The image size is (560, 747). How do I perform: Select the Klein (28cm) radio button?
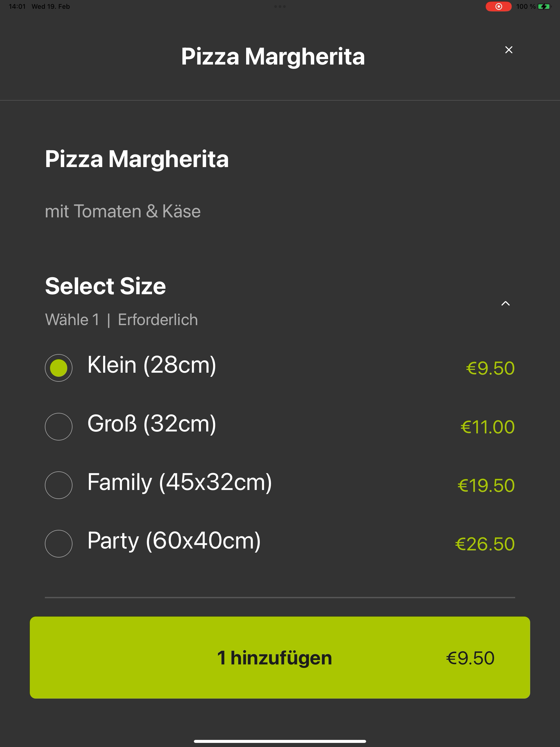coord(59,368)
